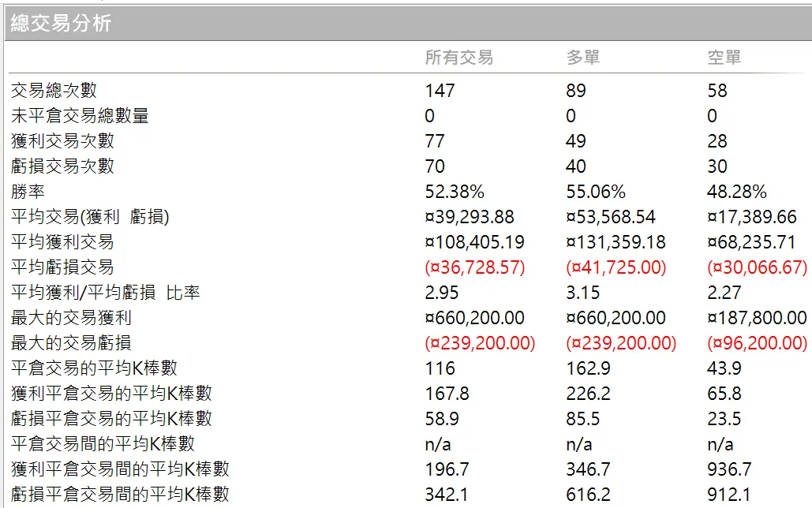Click the 獲利交易次數 row label

coord(62,141)
